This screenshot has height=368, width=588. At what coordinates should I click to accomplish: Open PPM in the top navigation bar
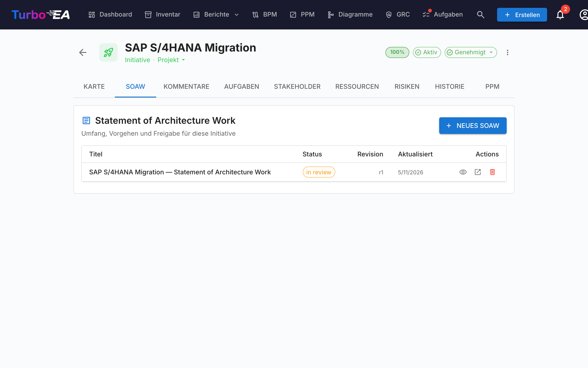(302, 14)
